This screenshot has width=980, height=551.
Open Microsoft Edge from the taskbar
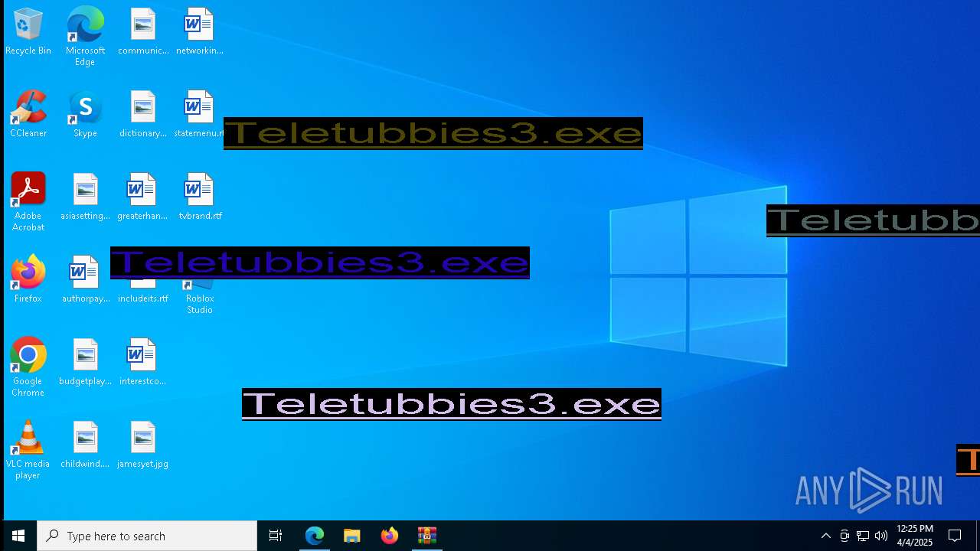[x=315, y=536]
